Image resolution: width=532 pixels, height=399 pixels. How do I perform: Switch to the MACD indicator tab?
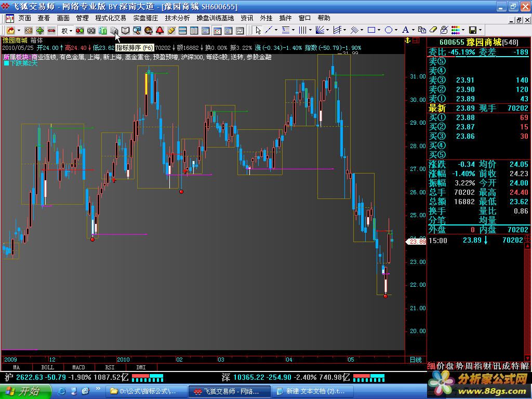pyautogui.click(x=78, y=367)
